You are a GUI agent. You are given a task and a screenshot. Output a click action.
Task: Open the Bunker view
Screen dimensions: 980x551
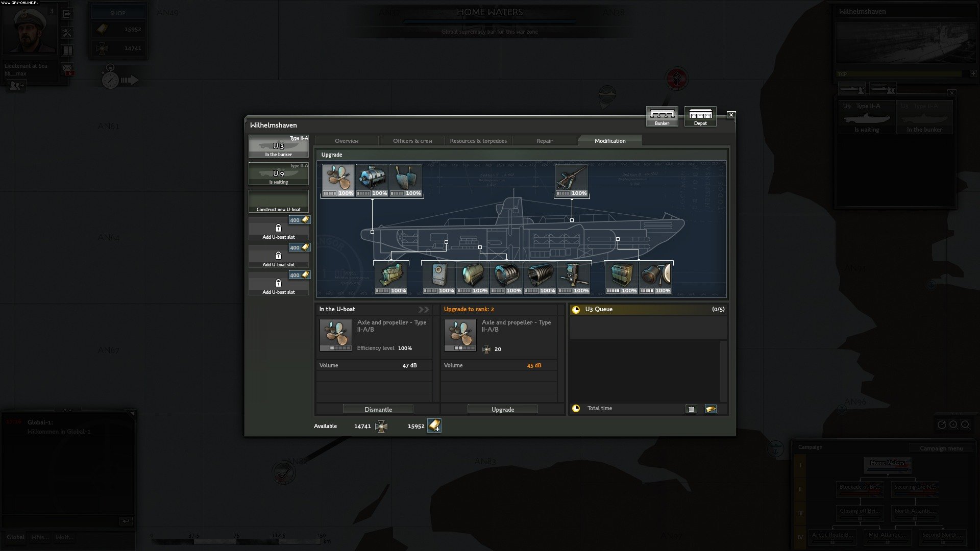coord(662,116)
